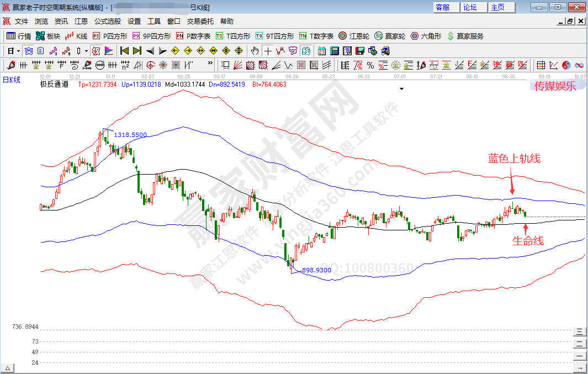Select the percent (%) drawing tool
This screenshot has width=588, height=374.
[370, 65]
